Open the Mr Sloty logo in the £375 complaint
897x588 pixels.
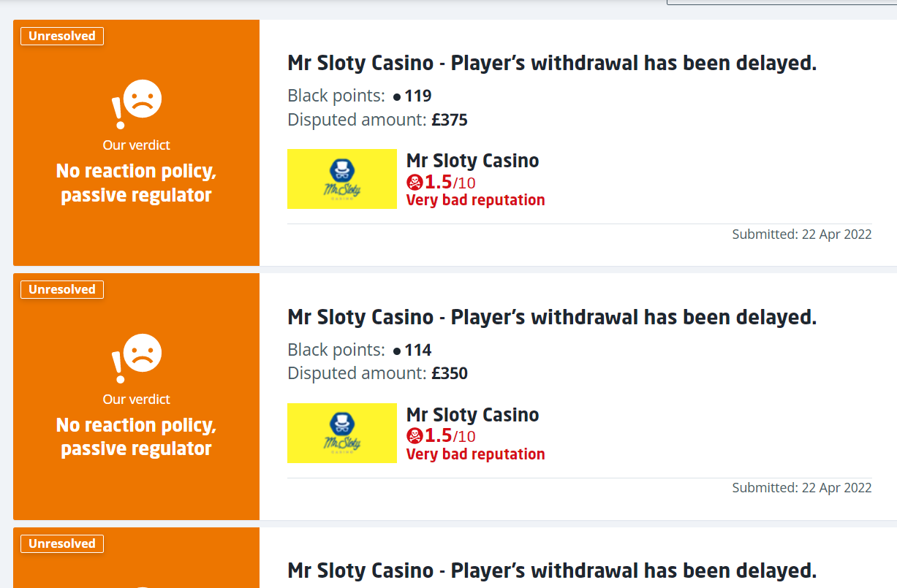342,179
